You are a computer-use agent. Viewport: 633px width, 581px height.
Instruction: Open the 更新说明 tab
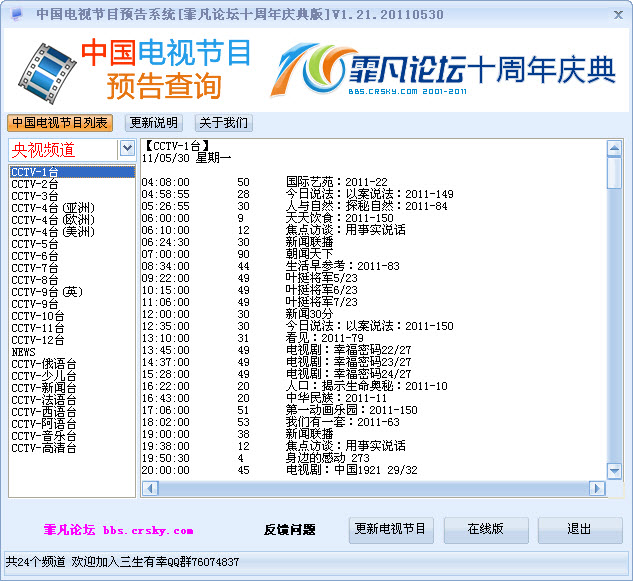click(x=154, y=123)
